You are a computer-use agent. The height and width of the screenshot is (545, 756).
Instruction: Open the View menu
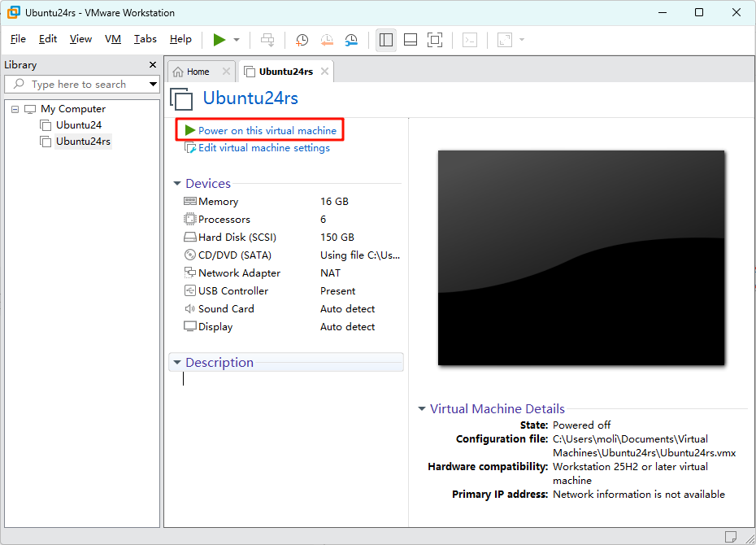click(80, 39)
